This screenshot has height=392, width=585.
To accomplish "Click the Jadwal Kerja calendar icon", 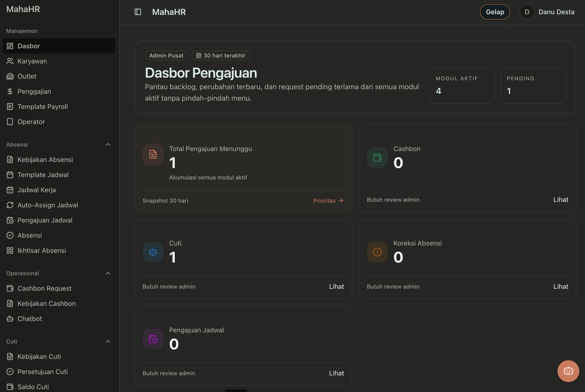I will [10, 190].
